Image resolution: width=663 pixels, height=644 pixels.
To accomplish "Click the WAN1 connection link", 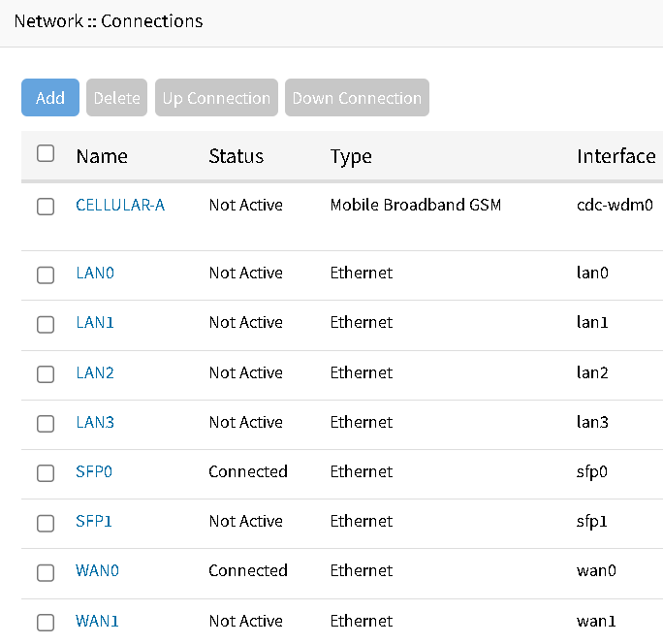I will (97, 621).
